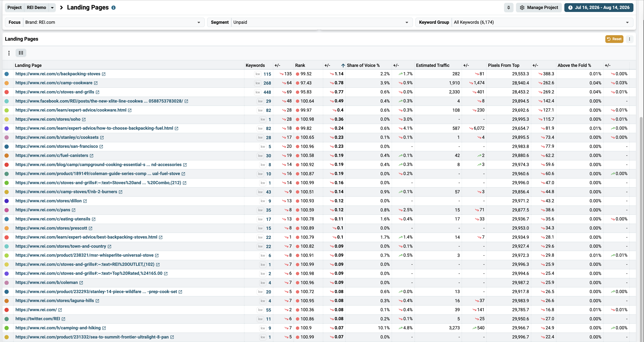Viewport: 644px width, 342px height.
Task: Click the Reset button
Action: 614,39
